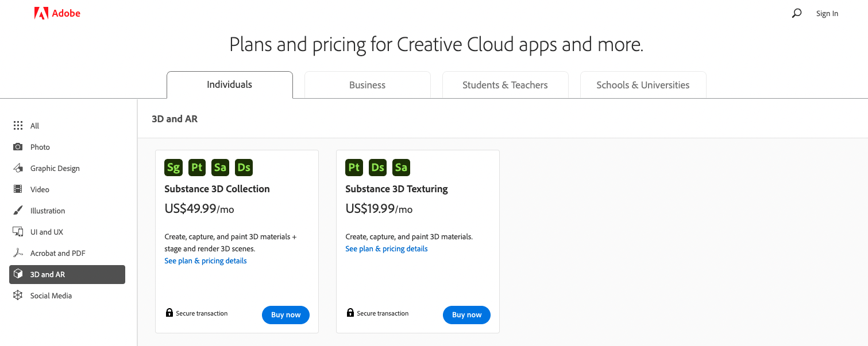Click the Substance 3D Texturing title
868x346 pixels.
tap(396, 189)
